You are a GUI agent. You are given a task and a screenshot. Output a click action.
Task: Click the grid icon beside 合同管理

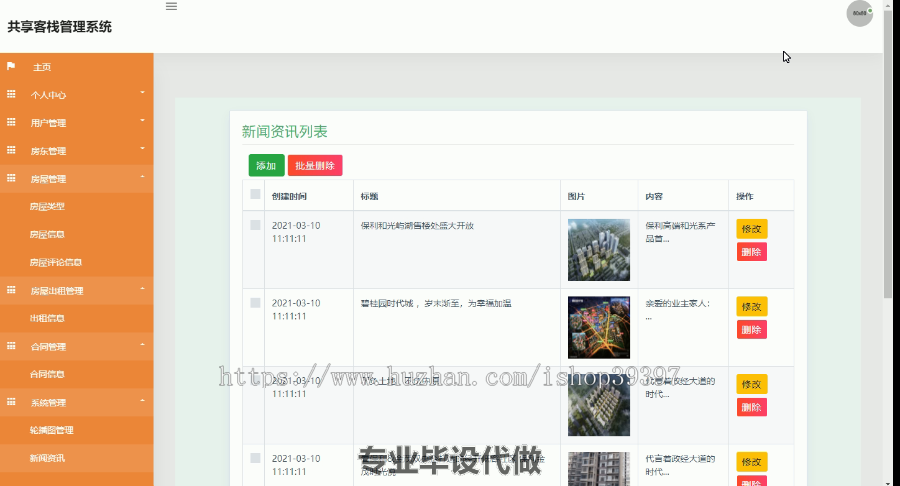tap(11, 346)
